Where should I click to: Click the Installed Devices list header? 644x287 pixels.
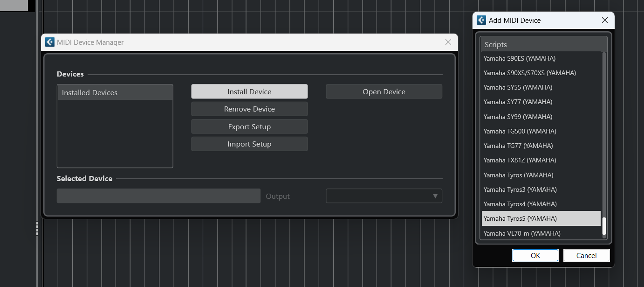coord(115,92)
